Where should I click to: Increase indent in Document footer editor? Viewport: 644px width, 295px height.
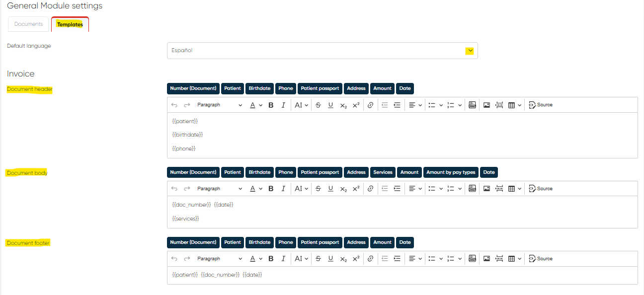point(397,259)
